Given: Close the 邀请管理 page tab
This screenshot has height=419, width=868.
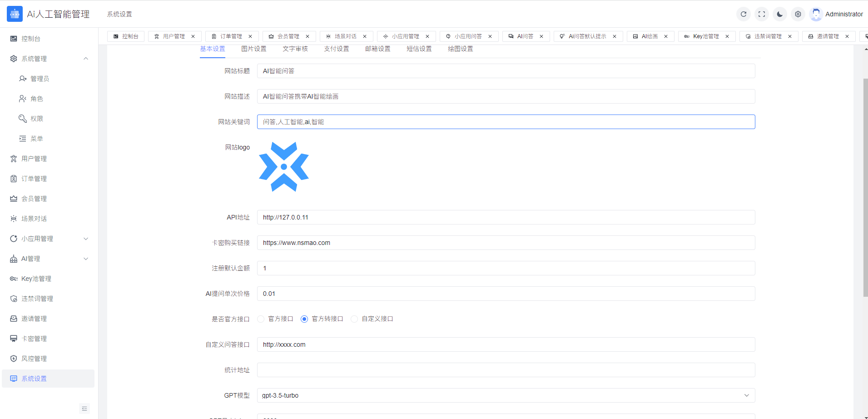Looking at the screenshot, I should pyautogui.click(x=847, y=36).
